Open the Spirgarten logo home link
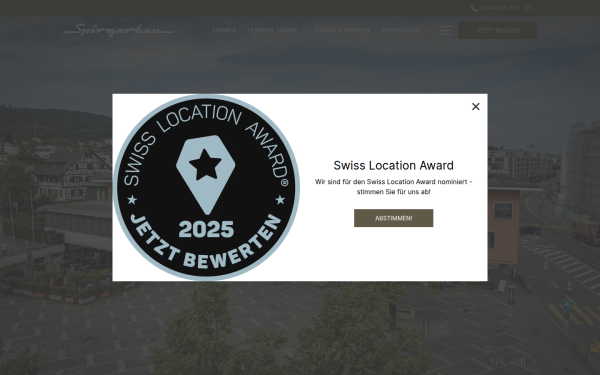Image resolution: width=600 pixels, height=375 pixels. (118, 30)
